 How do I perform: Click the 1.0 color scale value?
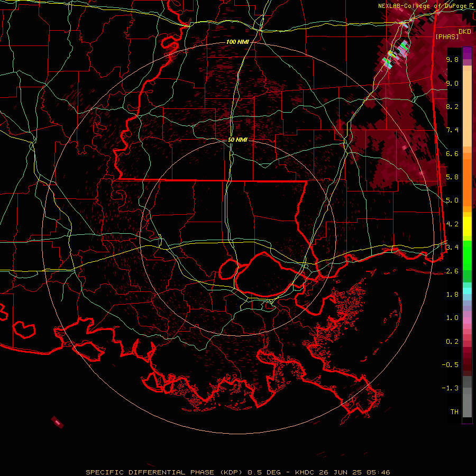(x=452, y=318)
